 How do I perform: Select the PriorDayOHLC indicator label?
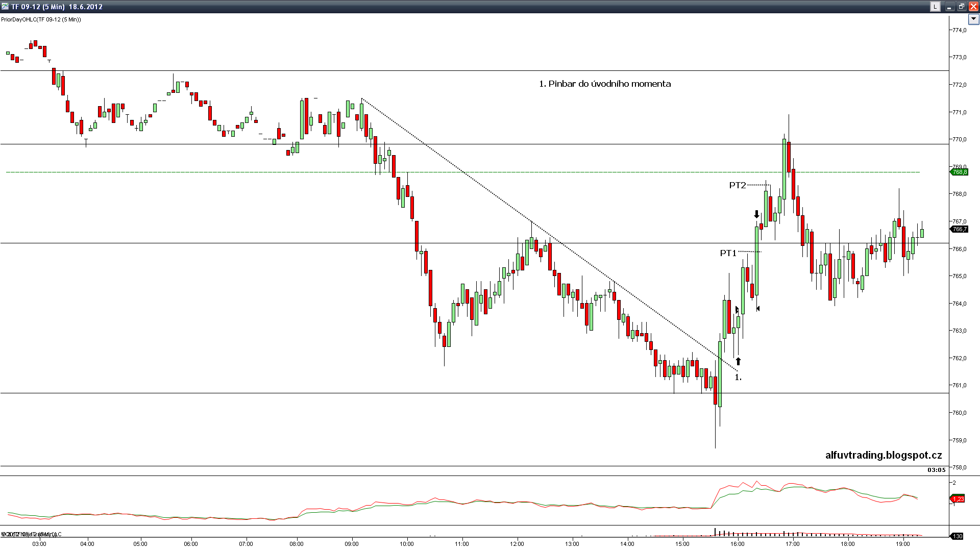pyautogui.click(x=41, y=19)
